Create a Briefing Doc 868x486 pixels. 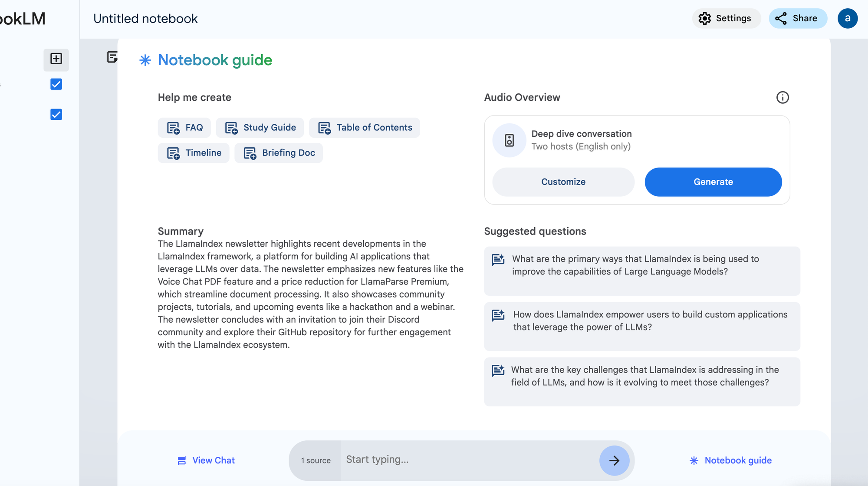[x=279, y=153]
